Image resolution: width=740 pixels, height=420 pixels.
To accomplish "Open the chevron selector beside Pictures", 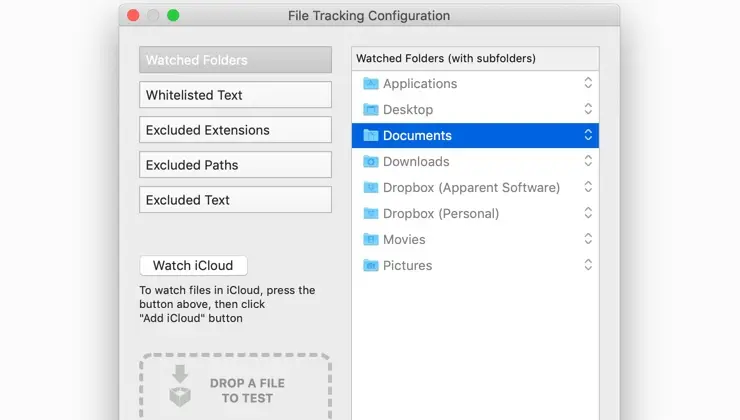I will pos(588,265).
